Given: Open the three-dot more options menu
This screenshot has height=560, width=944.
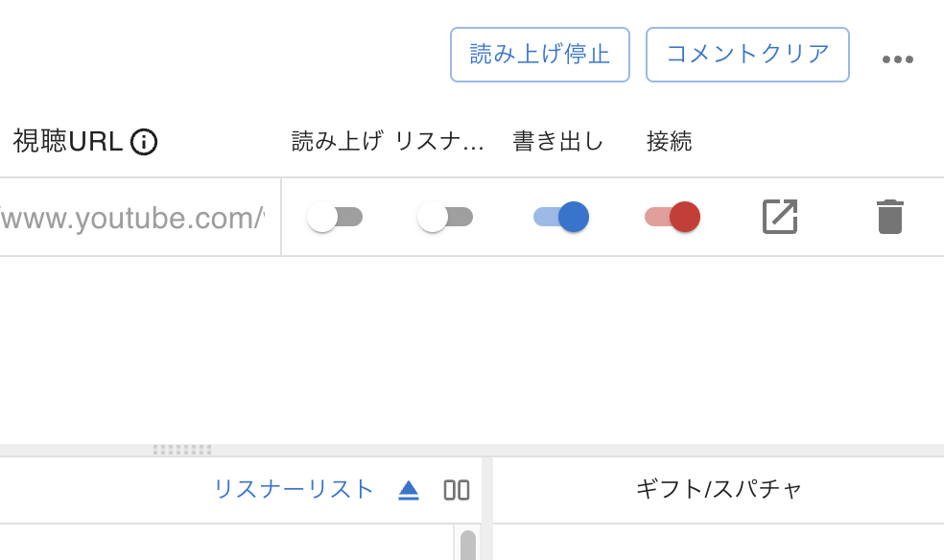Looking at the screenshot, I should pos(897,58).
